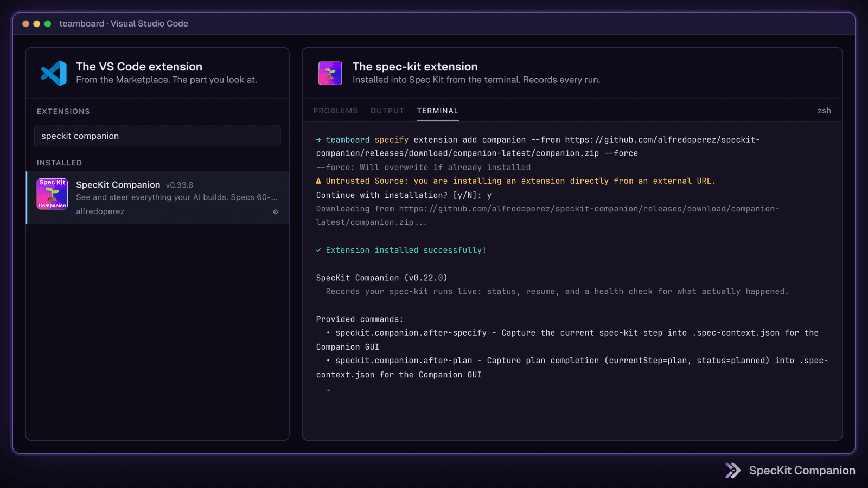Click '--force: Will overwrite if already installed' line
The height and width of the screenshot is (488, 868).
424,168
